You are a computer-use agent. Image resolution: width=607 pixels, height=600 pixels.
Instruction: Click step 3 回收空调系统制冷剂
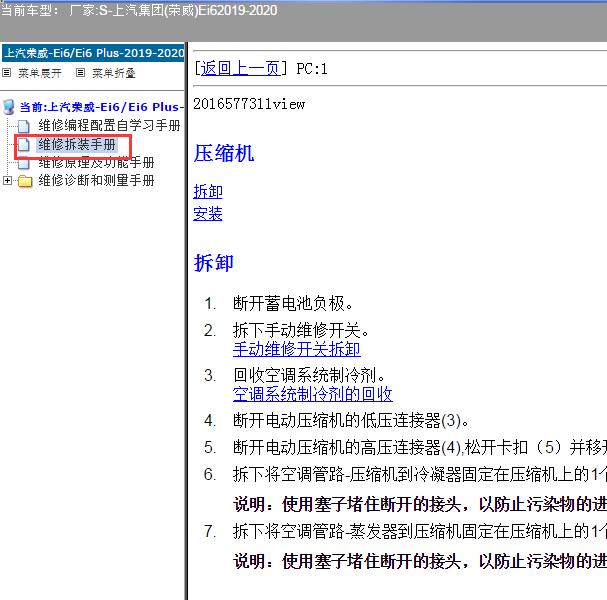(x=309, y=375)
